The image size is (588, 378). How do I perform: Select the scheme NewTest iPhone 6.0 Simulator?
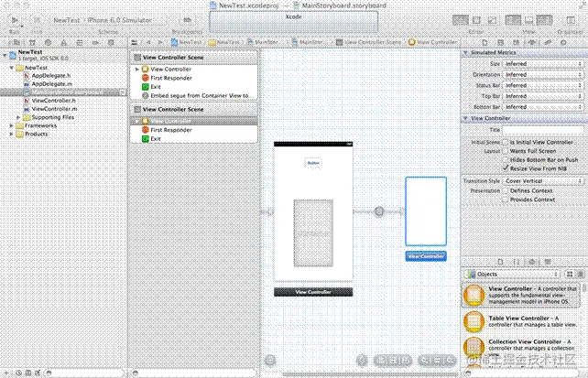point(106,20)
